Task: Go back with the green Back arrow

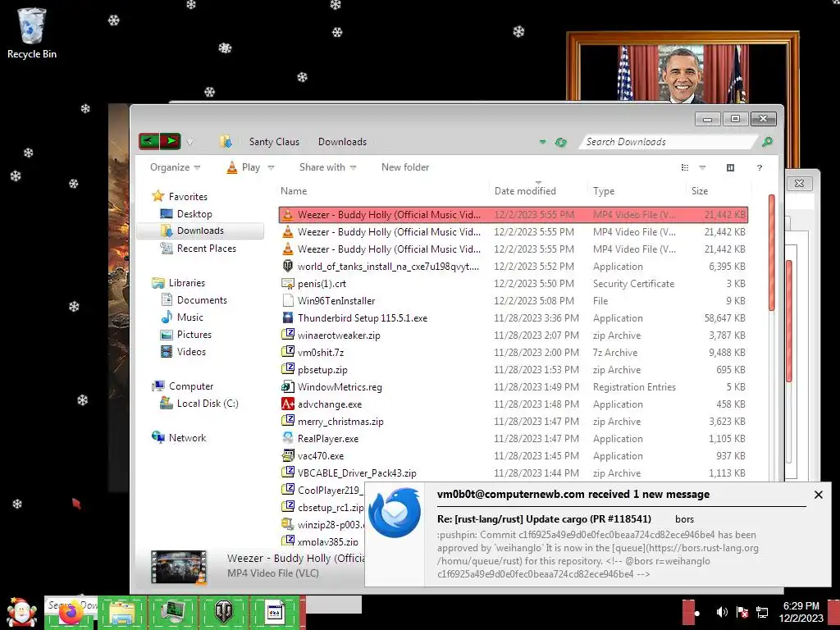Action: click(149, 141)
